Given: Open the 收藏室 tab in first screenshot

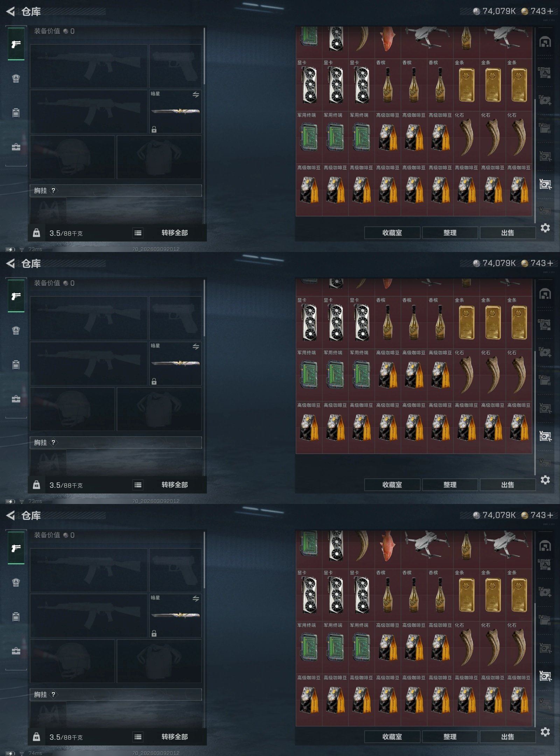Looking at the screenshot, I should (392, 233).
